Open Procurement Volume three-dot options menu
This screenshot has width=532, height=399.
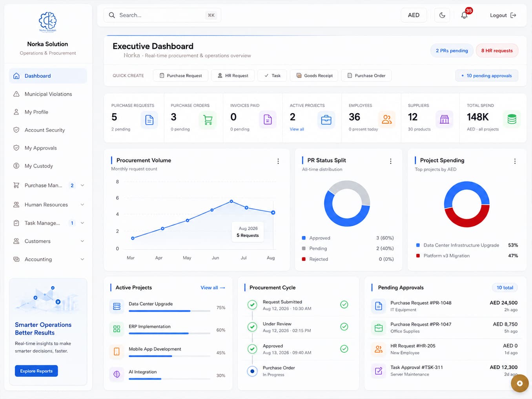pyautogui.click(x=278, y=161)
